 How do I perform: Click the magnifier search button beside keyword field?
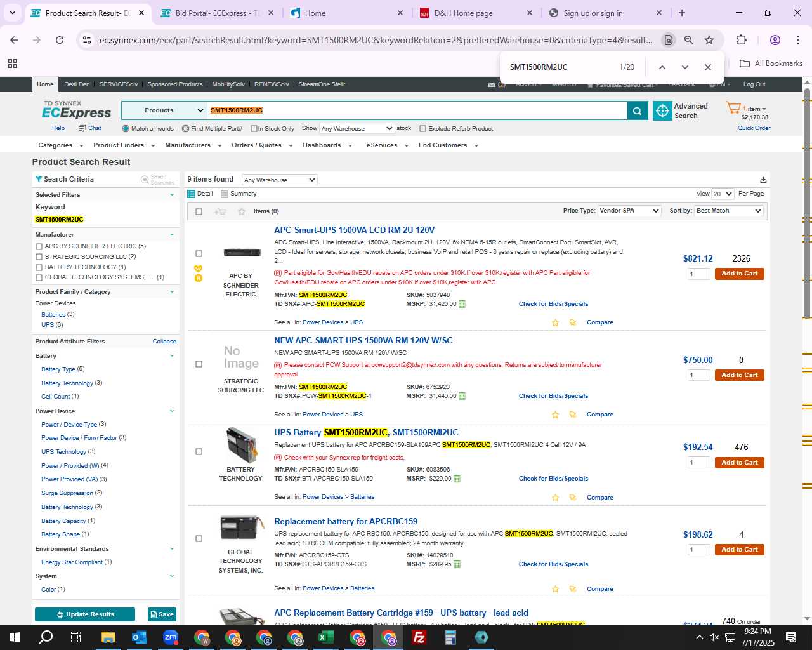638,110
